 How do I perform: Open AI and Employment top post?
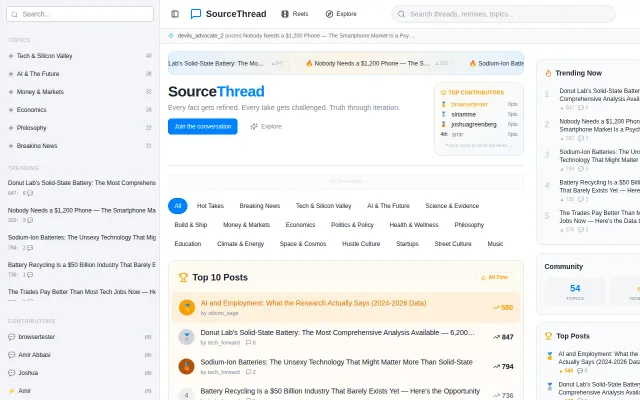coord(346,307)
